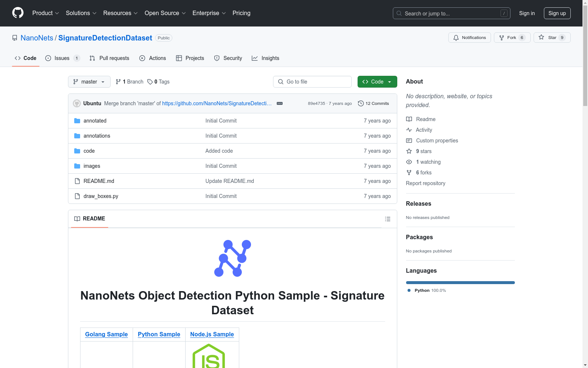This screenshot has height=368, width=588.
Task: Open the draw_boxes.py file
Action: point(101,196)
